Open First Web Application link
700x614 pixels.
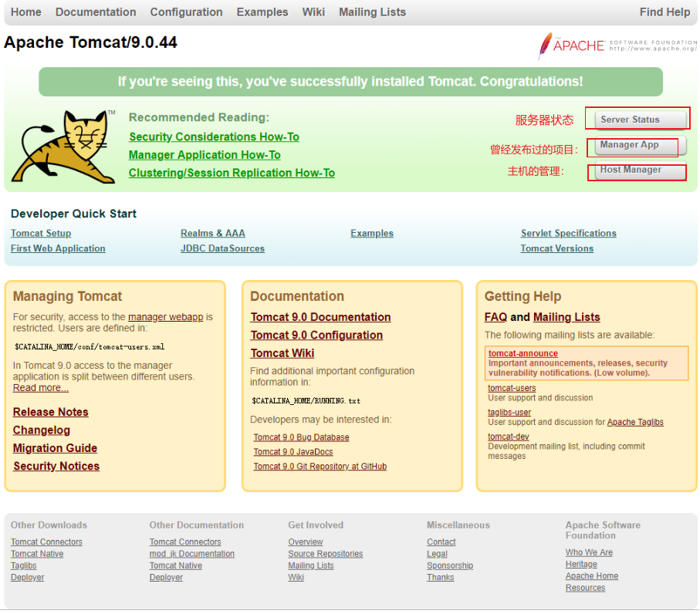[58, 248]
